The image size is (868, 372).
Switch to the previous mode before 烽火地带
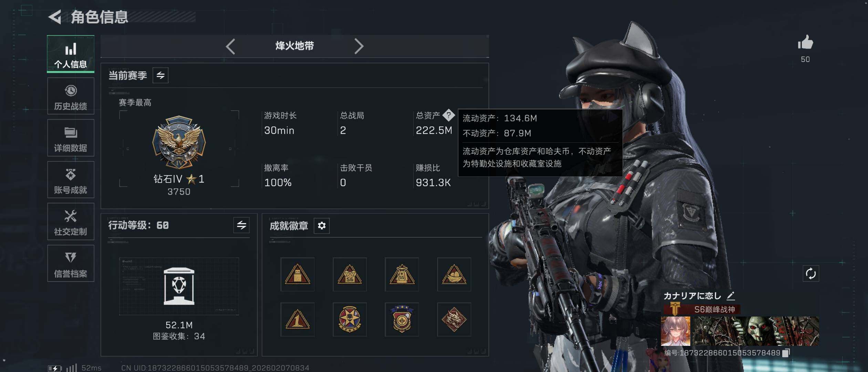tap(230, 46)
